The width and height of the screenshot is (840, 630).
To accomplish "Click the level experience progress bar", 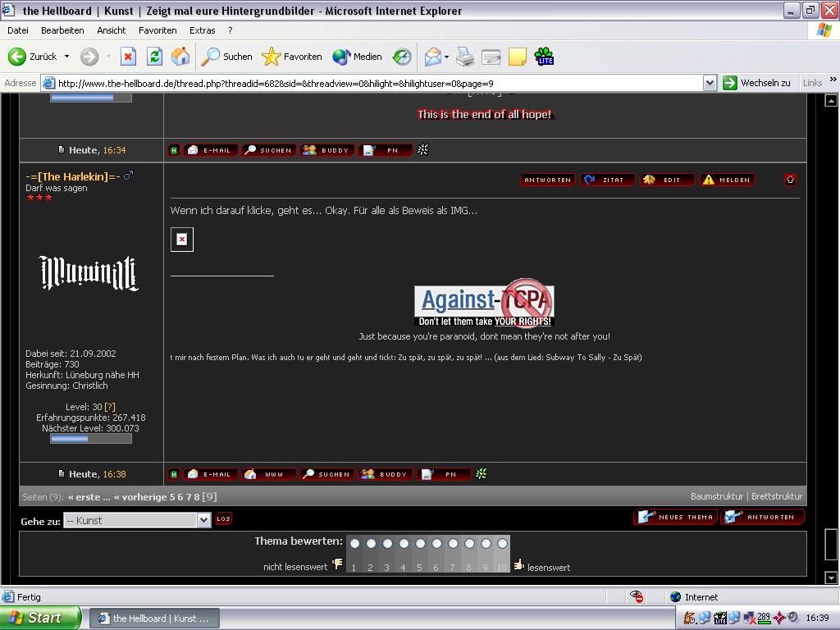I will 90,439.
